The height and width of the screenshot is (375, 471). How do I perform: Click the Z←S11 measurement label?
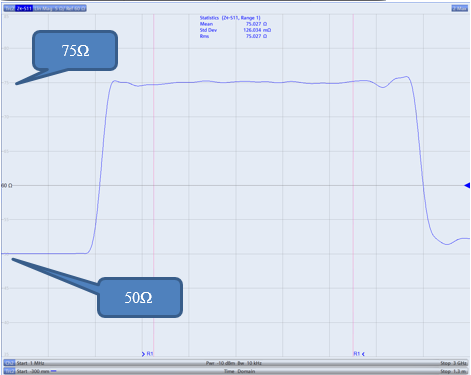[24, 8]
